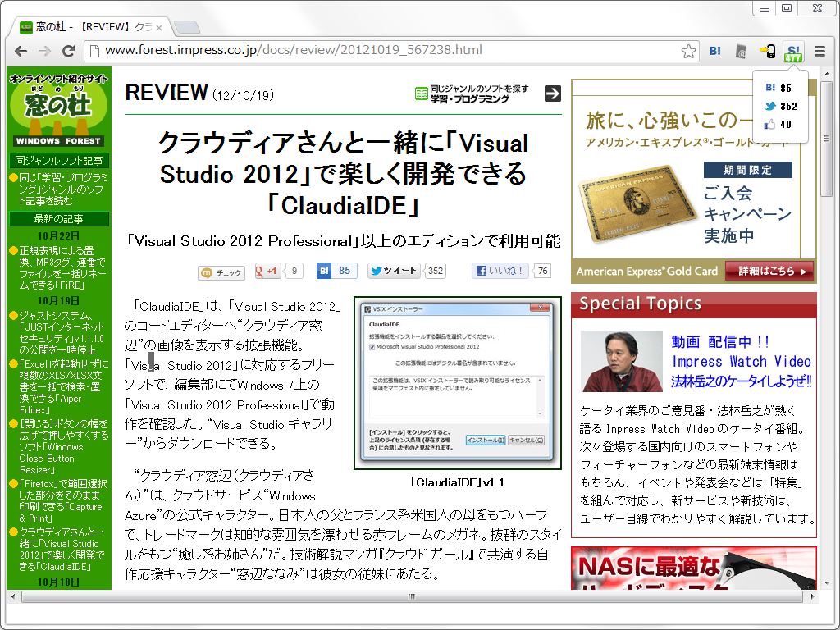Click the 同ジャンルソフト記事 sidebar header
The image size is (840, 630).
58,161
